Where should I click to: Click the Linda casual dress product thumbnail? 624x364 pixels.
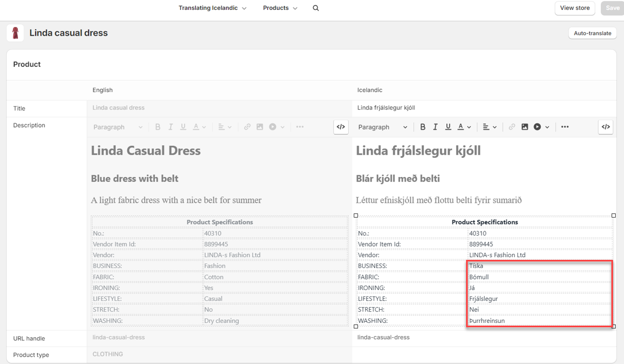[15, 33]
